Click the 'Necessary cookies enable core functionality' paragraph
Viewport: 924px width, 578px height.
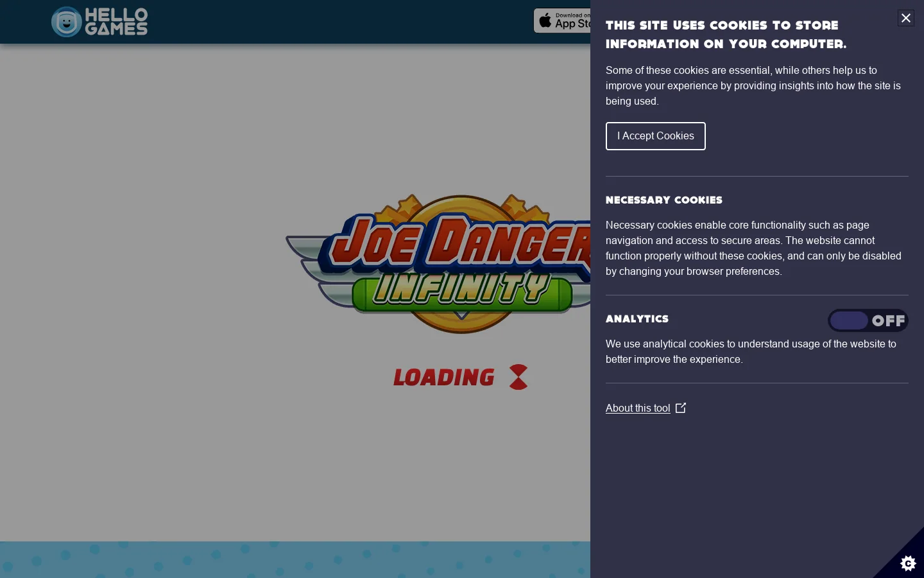click(753, 248)
